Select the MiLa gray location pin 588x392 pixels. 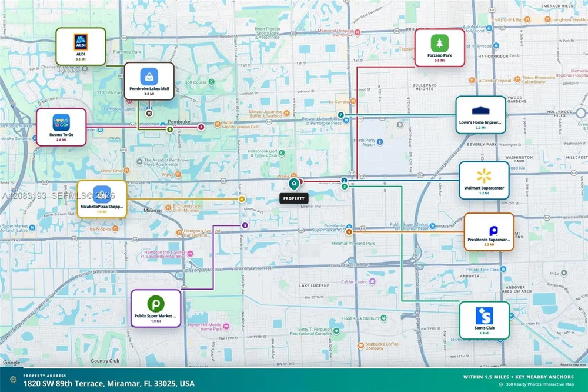click(x=564, y=273)
